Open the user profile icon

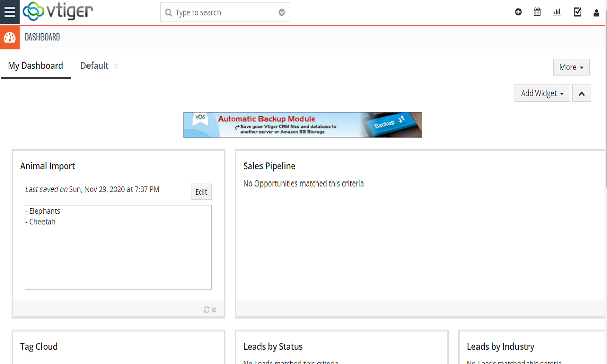[x=596, y=13]
